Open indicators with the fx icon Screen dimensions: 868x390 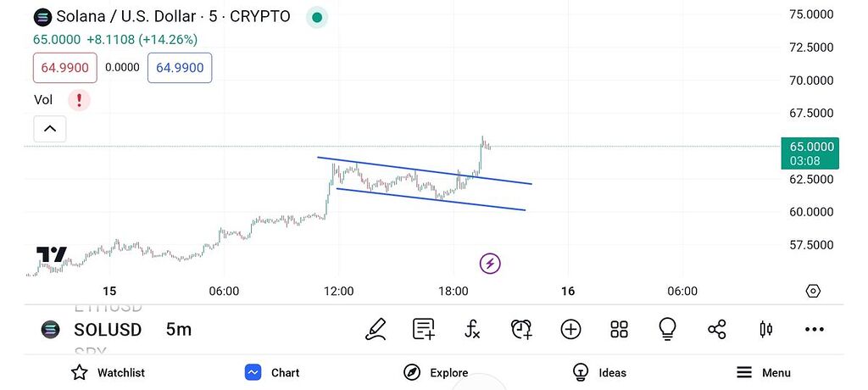coord(473,329)
